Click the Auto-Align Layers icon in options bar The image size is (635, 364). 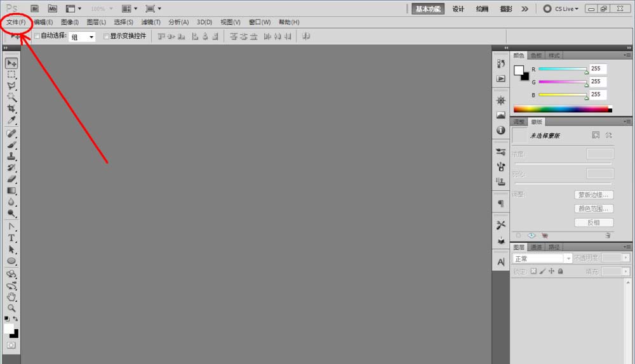point(306,36)
